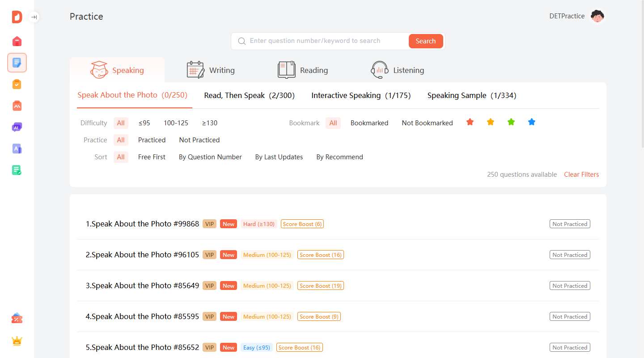Sort questions By Last Updates

279,157
